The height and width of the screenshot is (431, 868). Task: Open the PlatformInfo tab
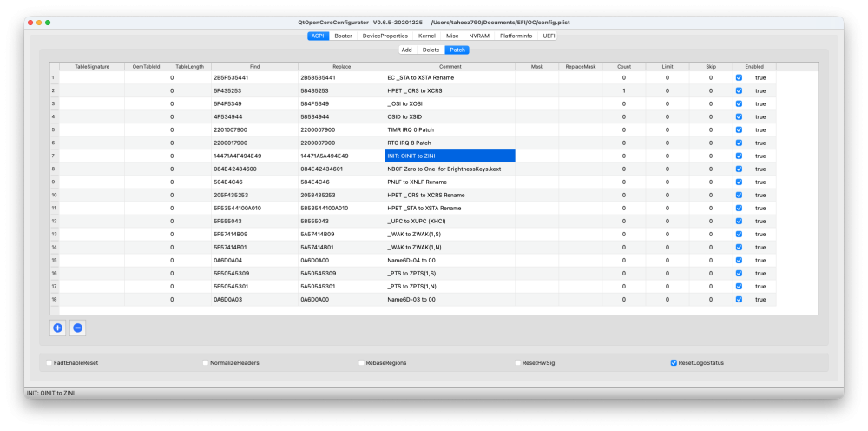[516, 36]
